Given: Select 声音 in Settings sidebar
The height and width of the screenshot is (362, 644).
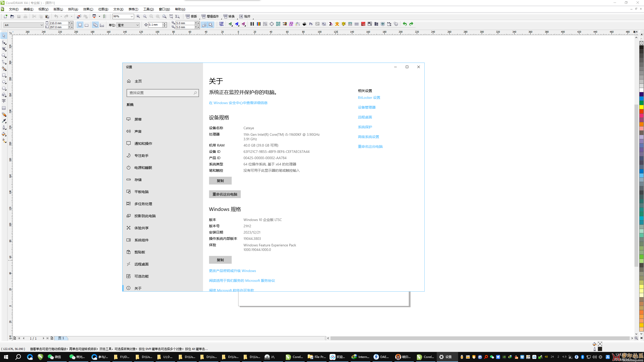Looking at the screenshot, I should click(x=163, y=131).
